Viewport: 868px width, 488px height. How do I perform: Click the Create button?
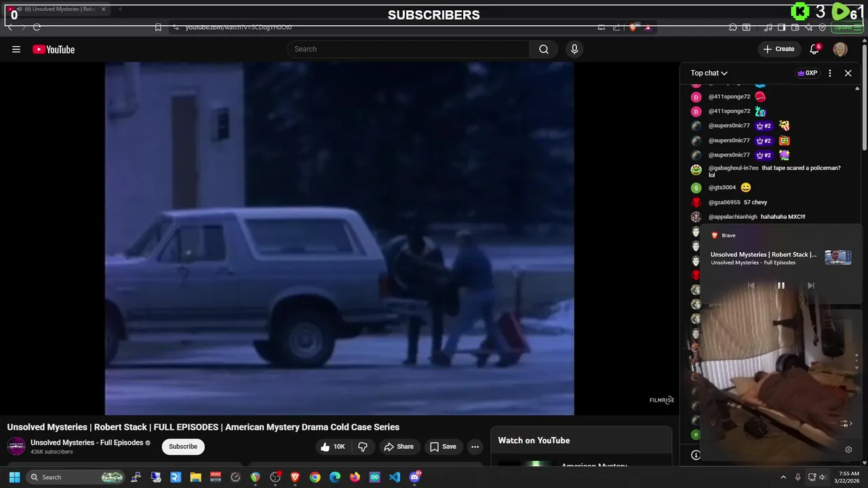[778, 49]
